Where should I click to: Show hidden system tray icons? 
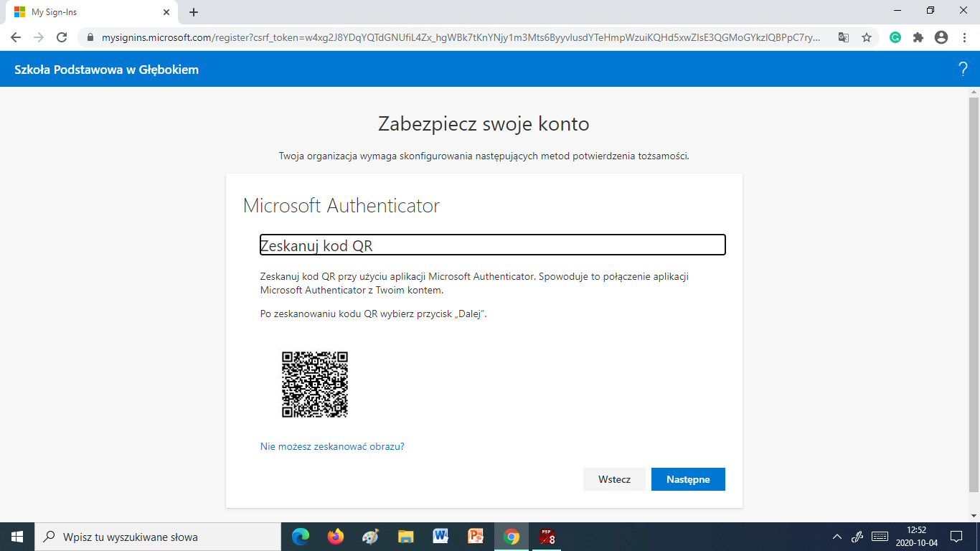pyautogui.click(x=837, y=537)
